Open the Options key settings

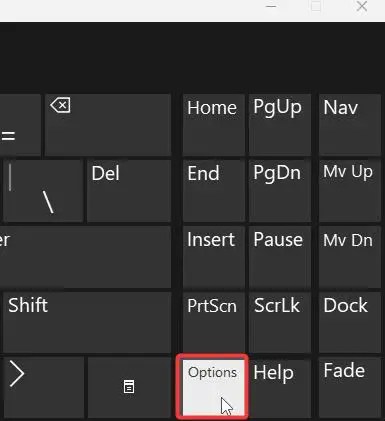(213, 387)
